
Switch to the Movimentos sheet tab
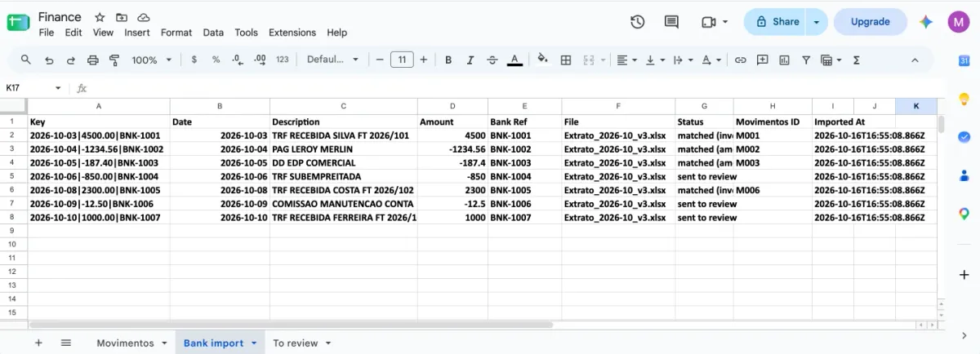point(125,343)
